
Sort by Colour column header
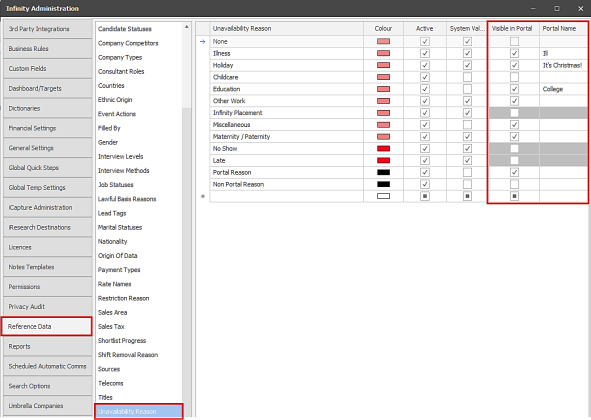pyautogui.click(x=383, y=29)
